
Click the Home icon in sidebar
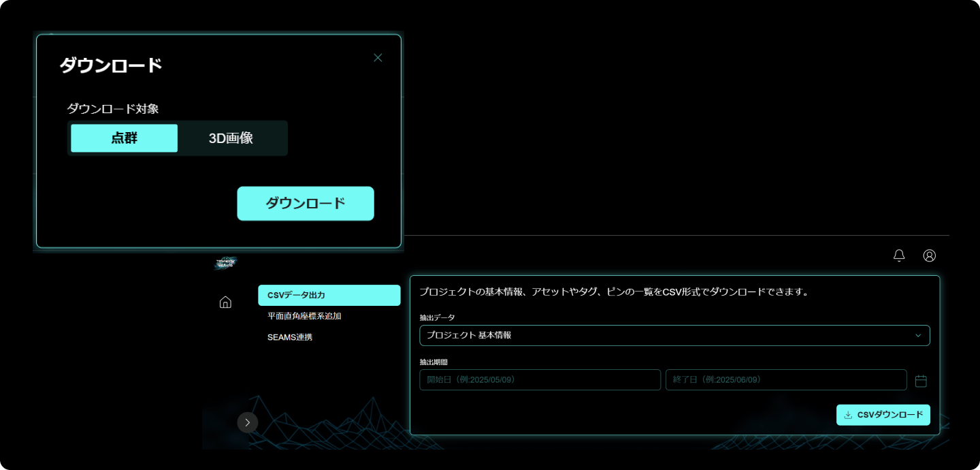225,302
